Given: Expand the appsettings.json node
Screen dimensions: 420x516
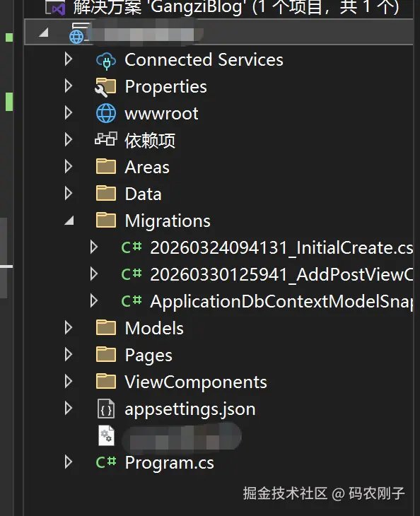Looking at the screenshot, I should (x=69, y=409).
